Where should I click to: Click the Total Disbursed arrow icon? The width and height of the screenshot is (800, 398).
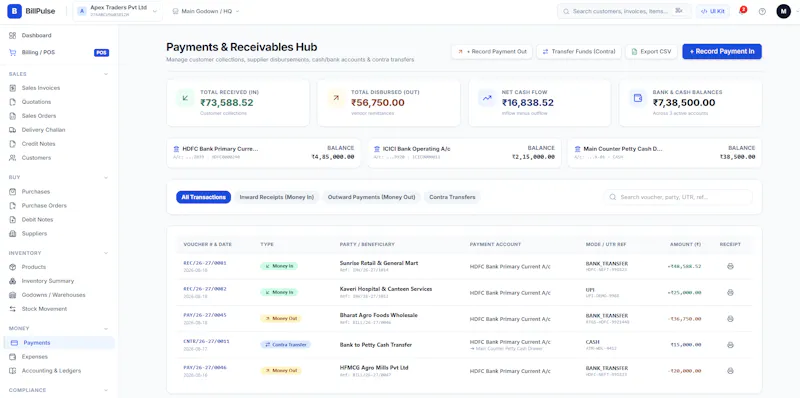pyautogui.click(x=336, y=98)
